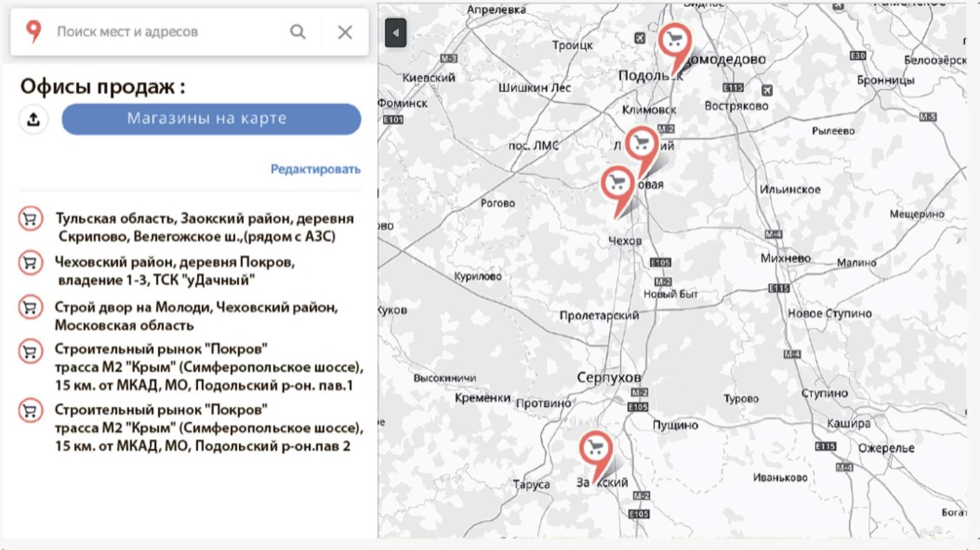Click the 'Шишкин Лес' label on map
Image resolution: width=980 pixels, height=550 pixels.
[x=534, y=88]
